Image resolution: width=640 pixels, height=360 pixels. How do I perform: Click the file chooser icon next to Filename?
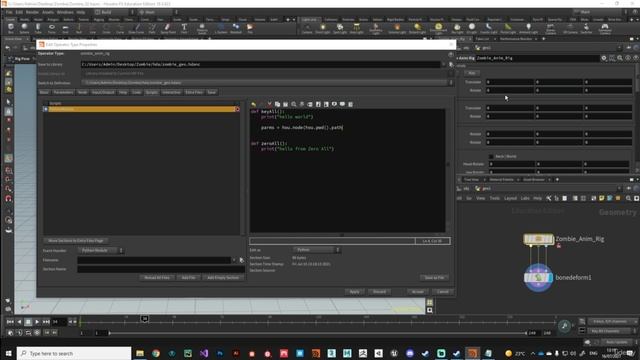pos(242,260)
